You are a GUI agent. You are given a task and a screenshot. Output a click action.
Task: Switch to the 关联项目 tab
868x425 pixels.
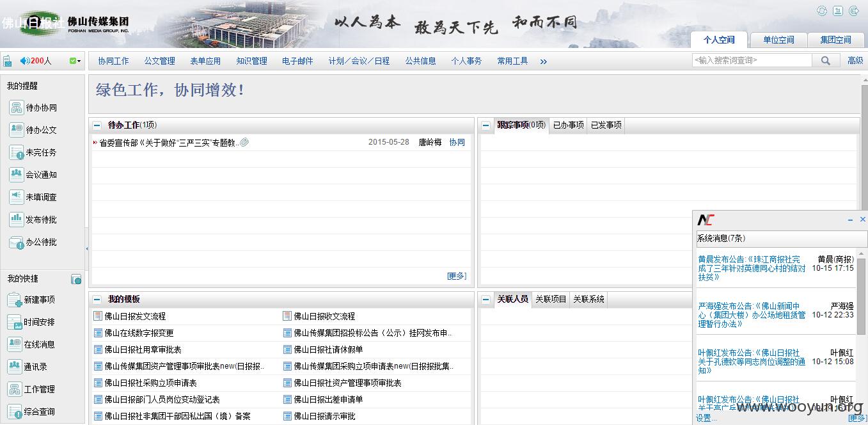[551, 299]
